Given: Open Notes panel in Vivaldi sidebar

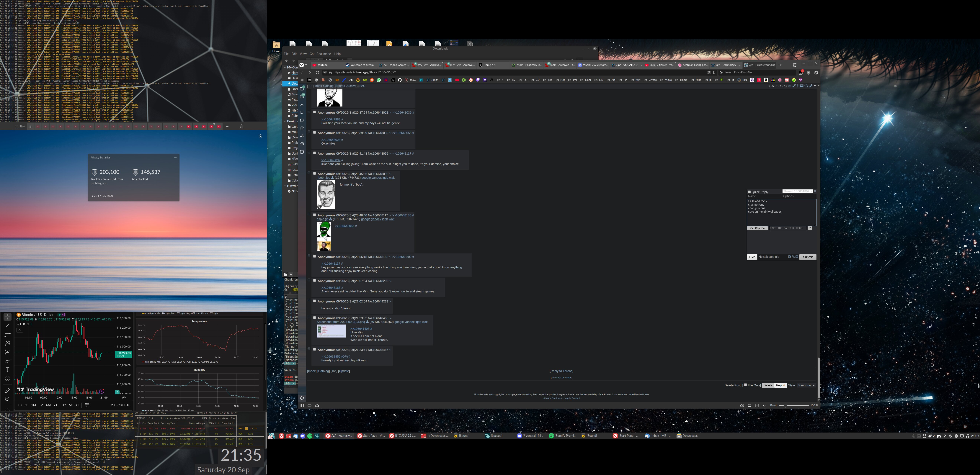Looking at the screenshot, I should 302,128.
